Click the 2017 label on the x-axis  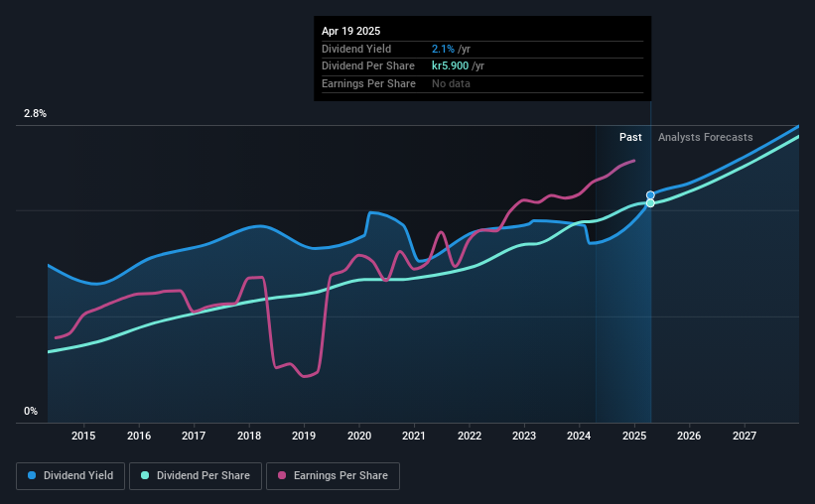point(194,436)
